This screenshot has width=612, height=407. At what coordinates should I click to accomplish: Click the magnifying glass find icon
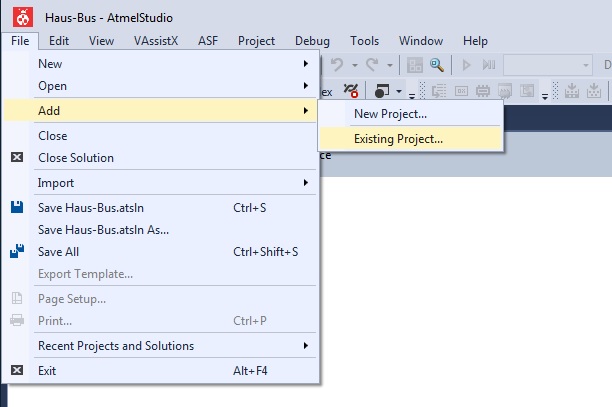pyautogui.click(x=437, y=65)
